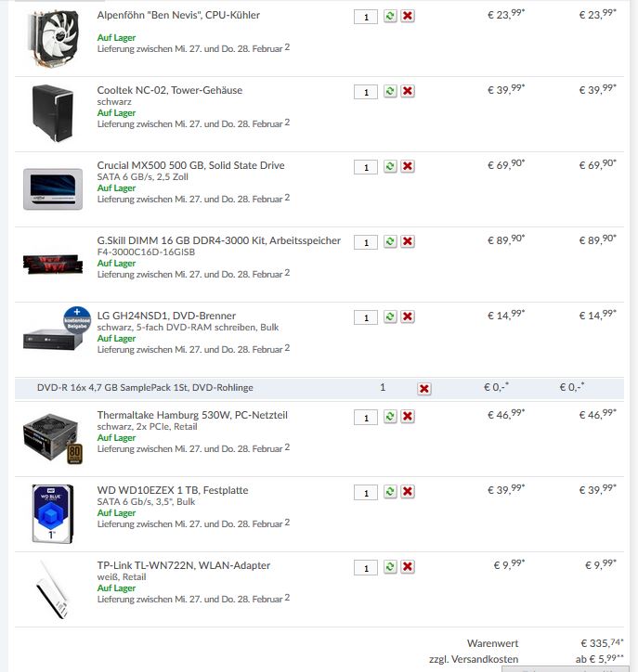
Task: Remove LG GH24NSD1 DVD-Brenner from cart
Action: point(408,317)
